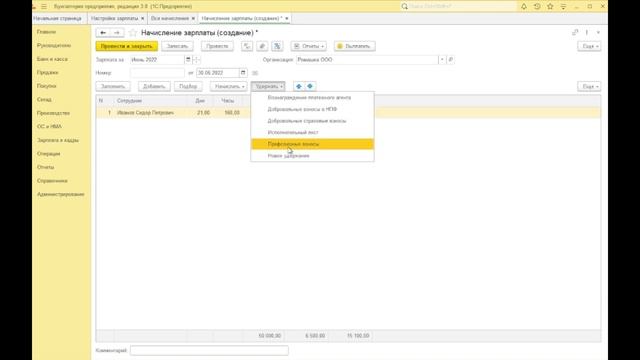This screenshot has width=640, height=360.
Task: Click the month stepper beside Июнь 2022
Action: (x=196, y=60)
